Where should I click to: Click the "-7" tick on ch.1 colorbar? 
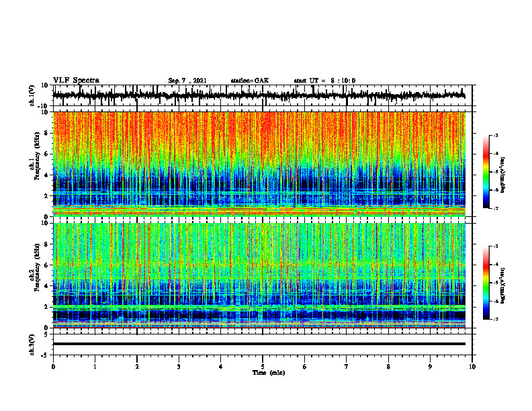coord(495,208)
